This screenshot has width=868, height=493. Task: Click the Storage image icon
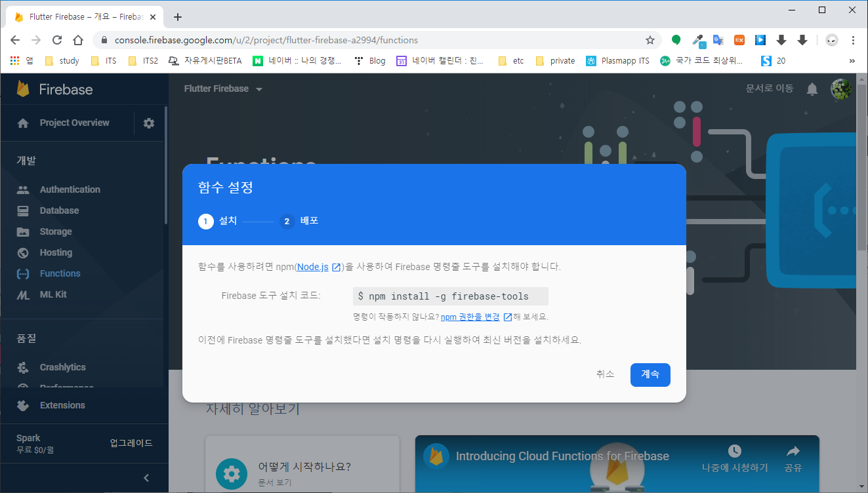click(23, 231)
